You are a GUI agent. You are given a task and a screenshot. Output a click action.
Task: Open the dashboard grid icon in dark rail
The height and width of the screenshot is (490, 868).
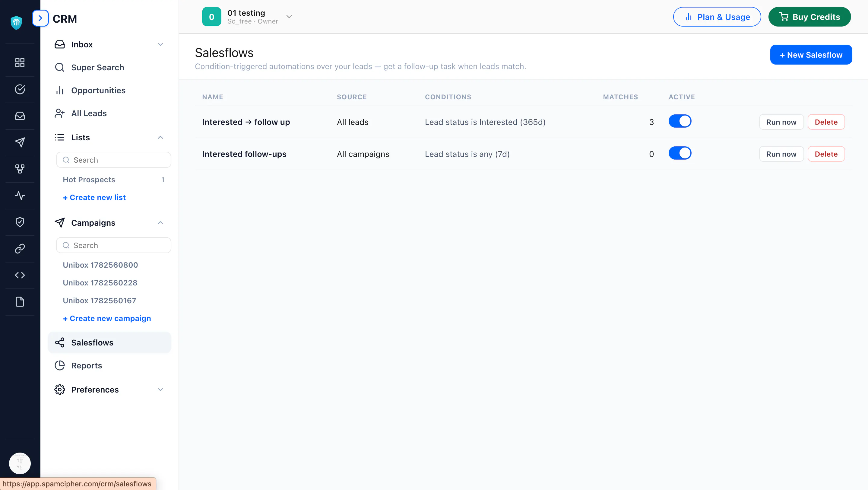coord(20,63)
